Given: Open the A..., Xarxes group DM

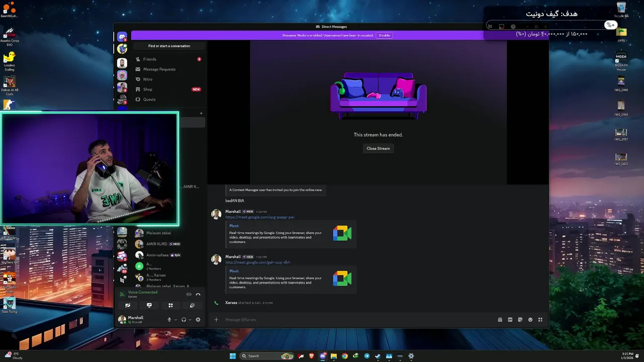Looking at the screenshot, I should click(169, 277).
